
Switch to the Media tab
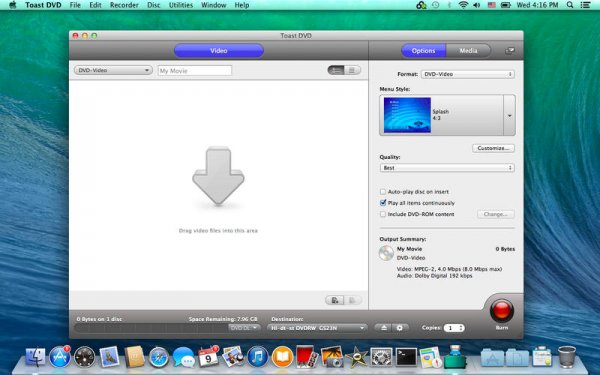(468, 51)
